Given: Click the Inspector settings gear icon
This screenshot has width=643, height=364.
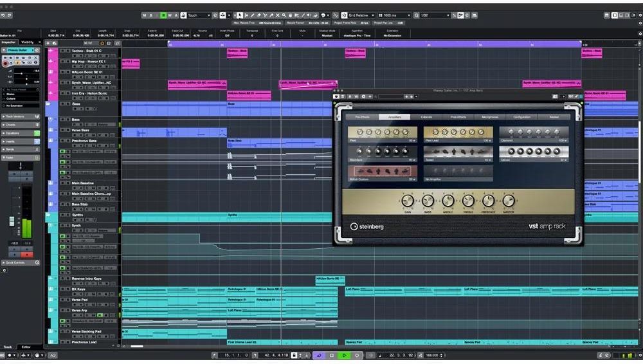Looking at the screenshot, I should pyautogui.click(x=5, y=271).
